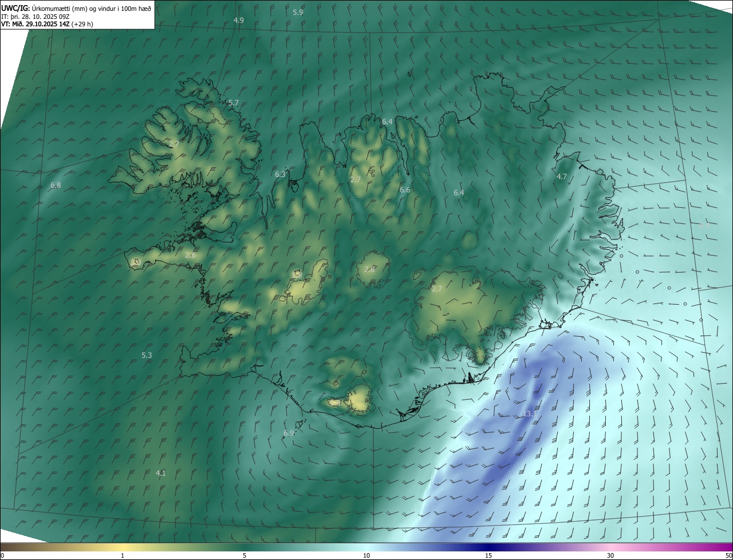The image size is (733, 560).
Task: Click the legend tick label 0
Action: (2, 555)
